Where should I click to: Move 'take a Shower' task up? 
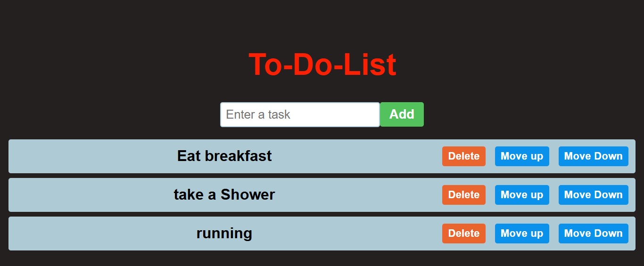pyautogui.click(x=521, y=195)
